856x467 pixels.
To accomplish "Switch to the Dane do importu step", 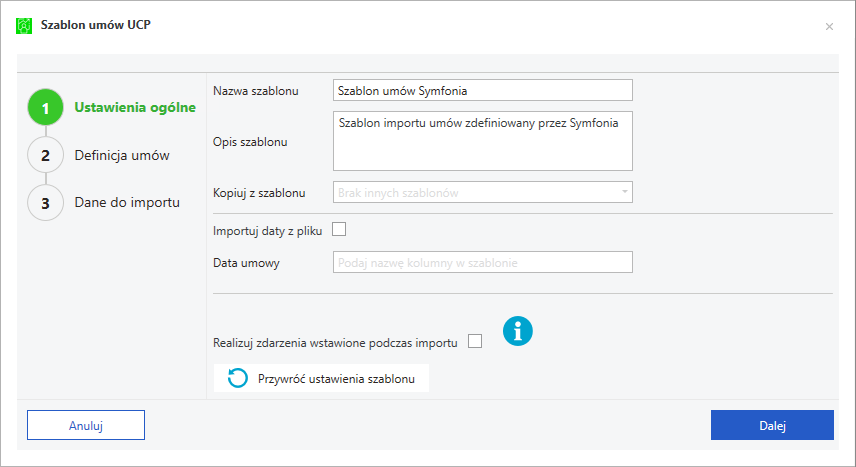I will tap(127, 203).
